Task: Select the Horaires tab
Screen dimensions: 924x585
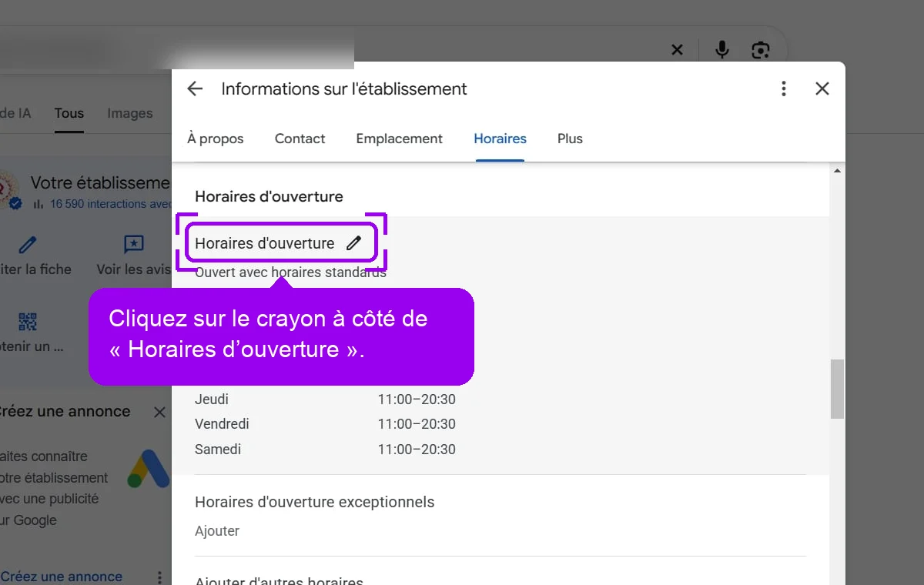Action: click(x=500, y=139)
